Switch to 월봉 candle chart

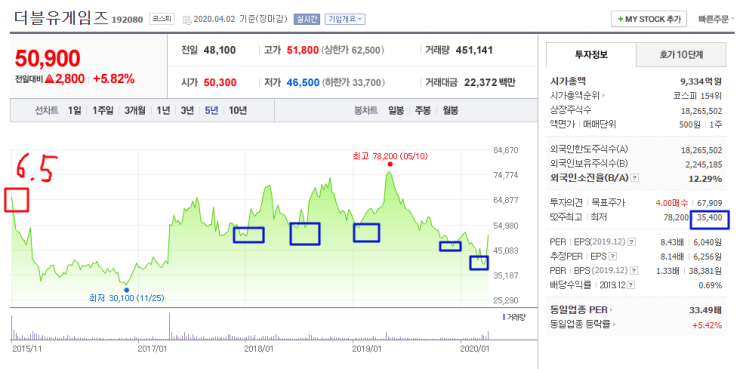point(450,111)
